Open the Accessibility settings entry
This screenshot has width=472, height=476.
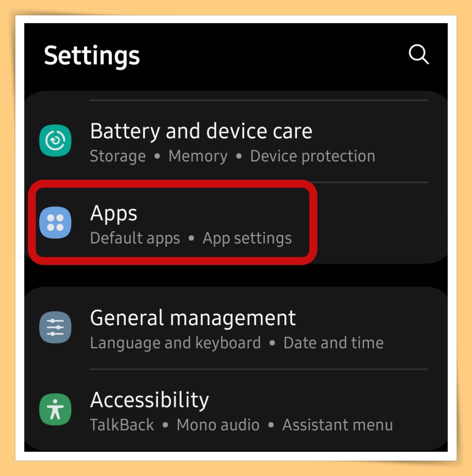pos(235,410)
